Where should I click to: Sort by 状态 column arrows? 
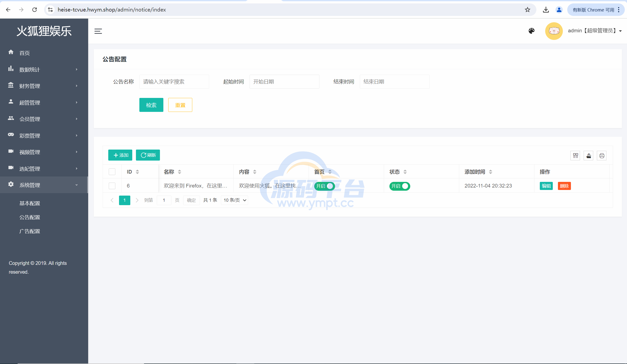click(x=405, y=172)
